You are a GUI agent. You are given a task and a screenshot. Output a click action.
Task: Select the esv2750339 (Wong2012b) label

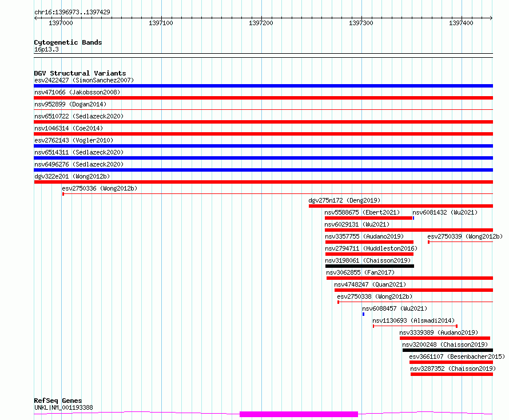coord(465,236)
